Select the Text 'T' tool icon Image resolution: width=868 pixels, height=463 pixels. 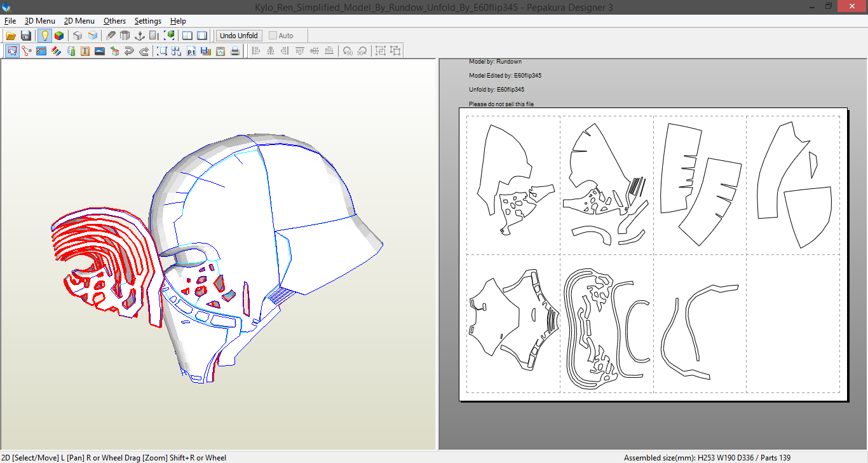click(85, 51)
